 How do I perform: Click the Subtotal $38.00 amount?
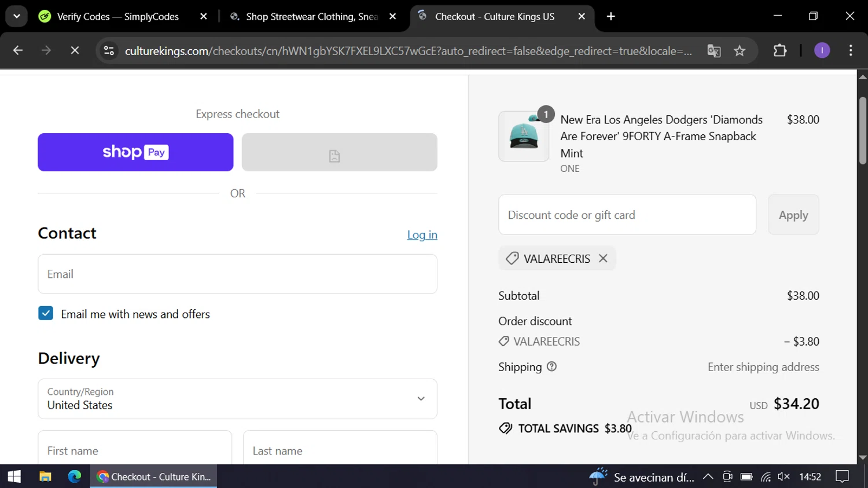click(x=803, y=296)
